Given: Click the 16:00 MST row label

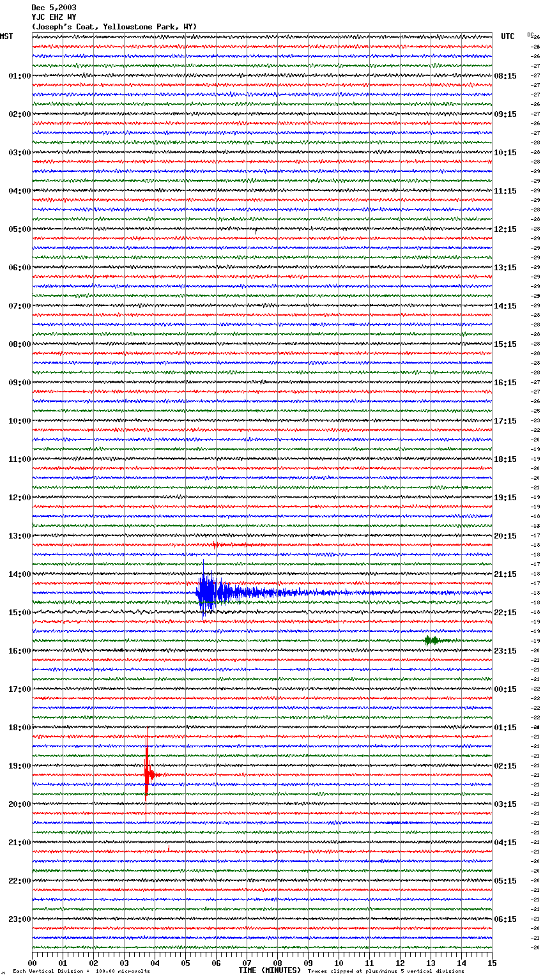Looking at the screenshot, I should point(20,651).
